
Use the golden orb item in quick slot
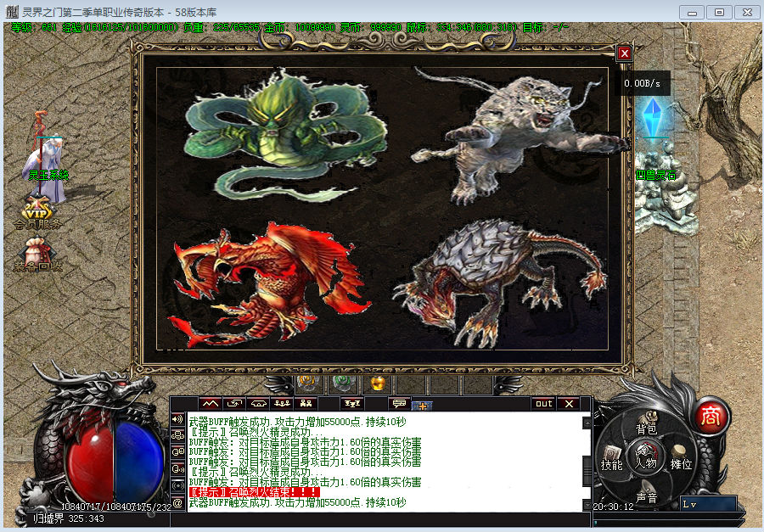[x=378, y=384]
